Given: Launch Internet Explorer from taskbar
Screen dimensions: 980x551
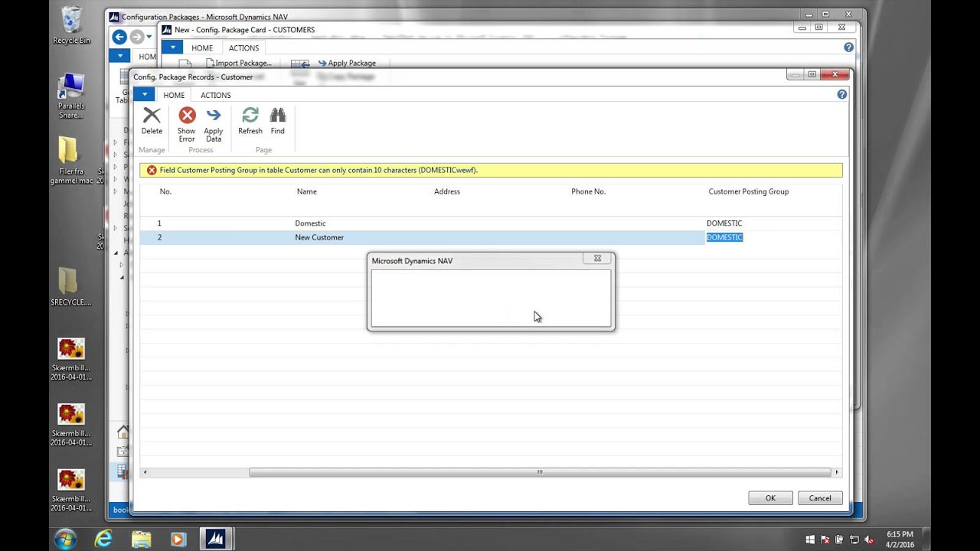Looking at the screenshot, I should [103, 539].
